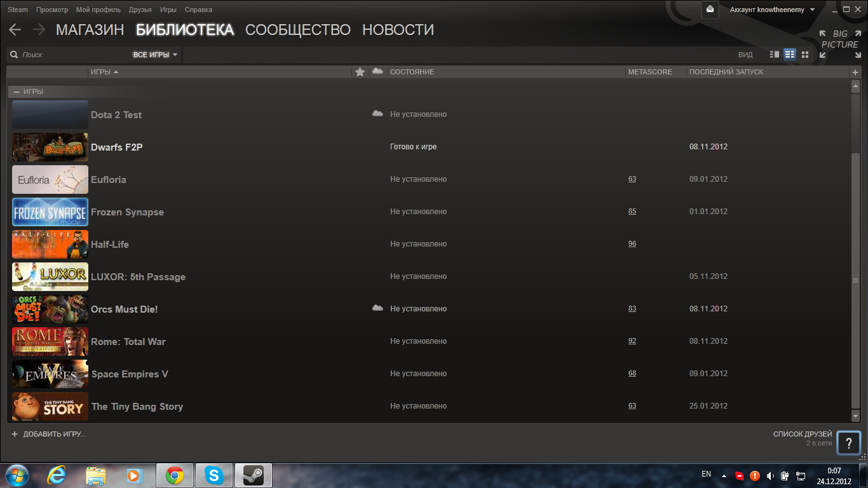The image size is (868, 488).
Task: Click the network tray icon
Action: tap(801, 475)
